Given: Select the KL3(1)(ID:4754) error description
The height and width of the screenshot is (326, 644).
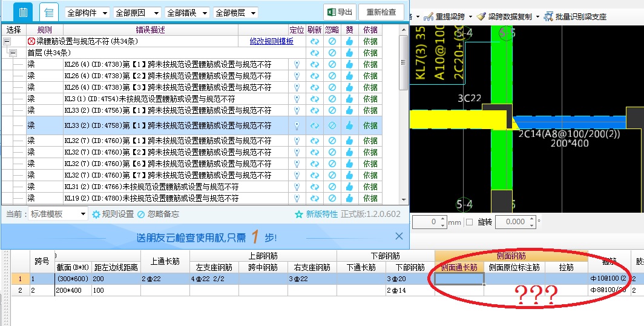Looking at the screenshot, I should pos(150,99).
